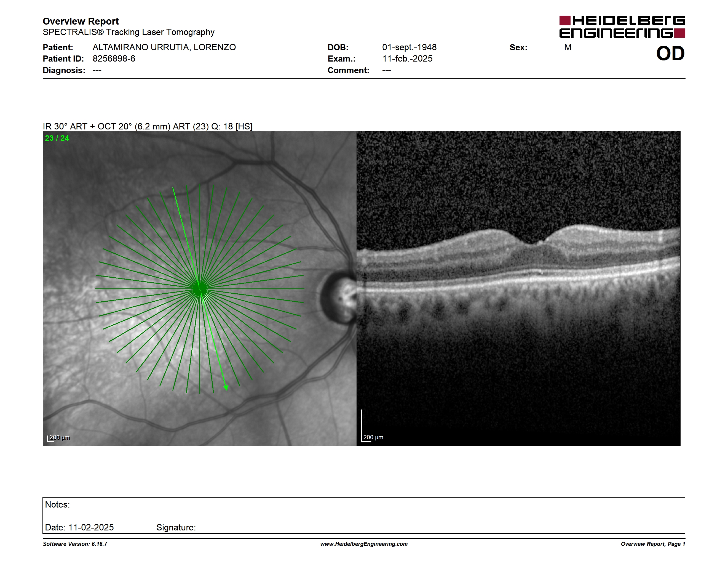Select the sex value "M"

tap(568, 47)
